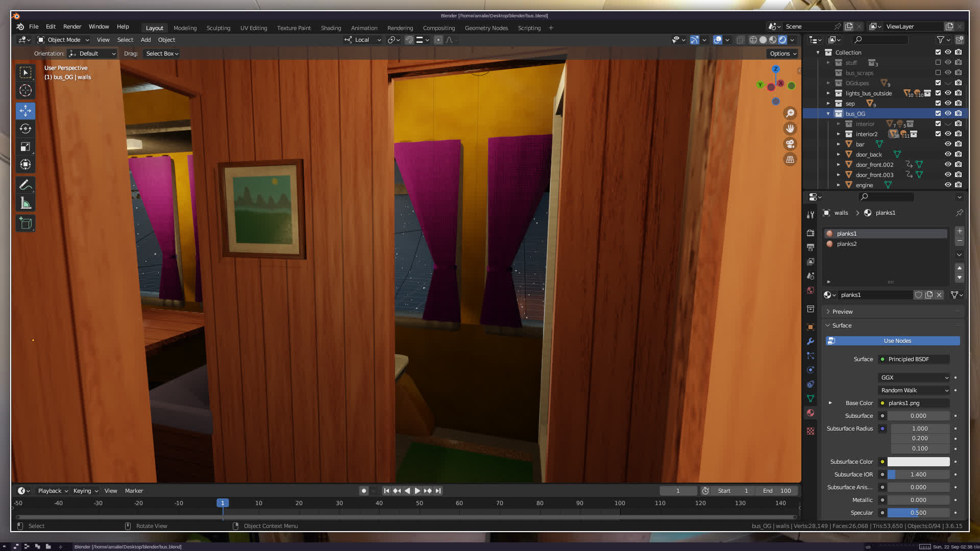Open the Object Mode dropdown

63,40
